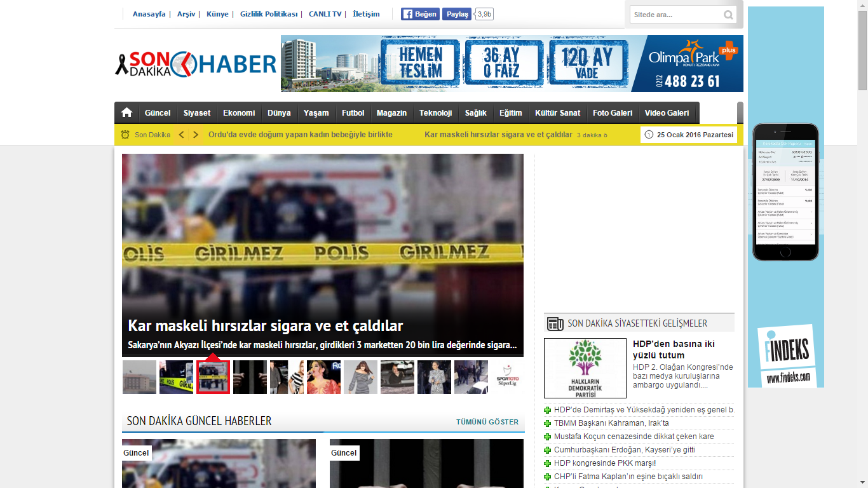Select the Sağlık menu item
This screenshot has width=868, height=488.
click(475, 112)
